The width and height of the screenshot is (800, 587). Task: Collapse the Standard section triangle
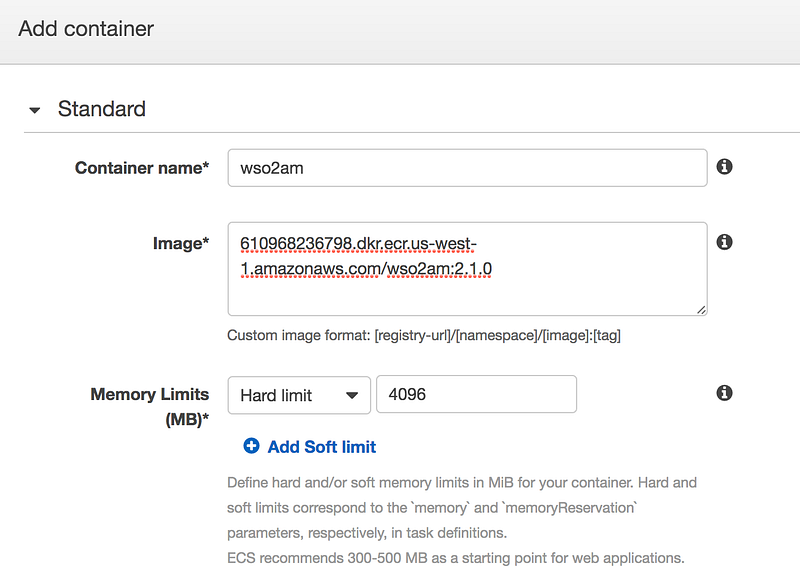click(x=36, y=110)
